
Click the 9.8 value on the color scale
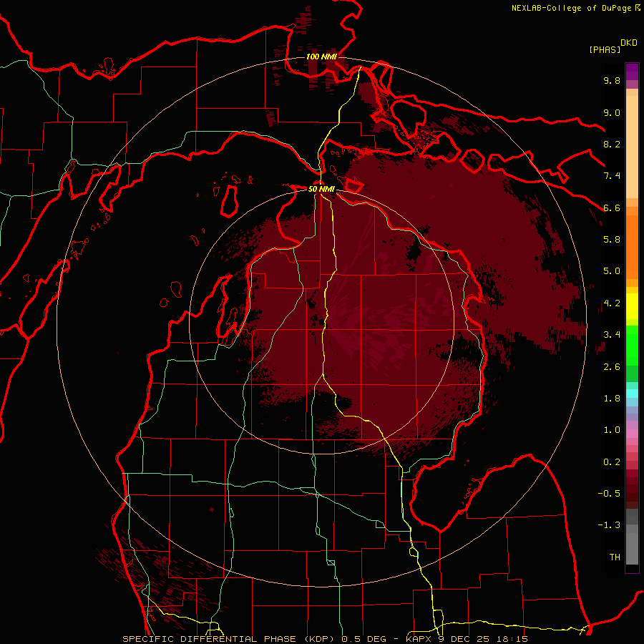pyautogui.click(x=612, y=80)
